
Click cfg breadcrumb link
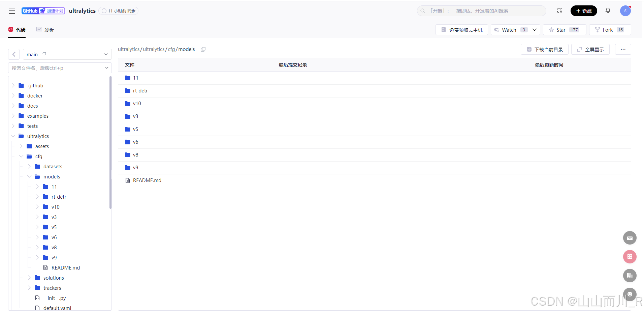(171, 49)
